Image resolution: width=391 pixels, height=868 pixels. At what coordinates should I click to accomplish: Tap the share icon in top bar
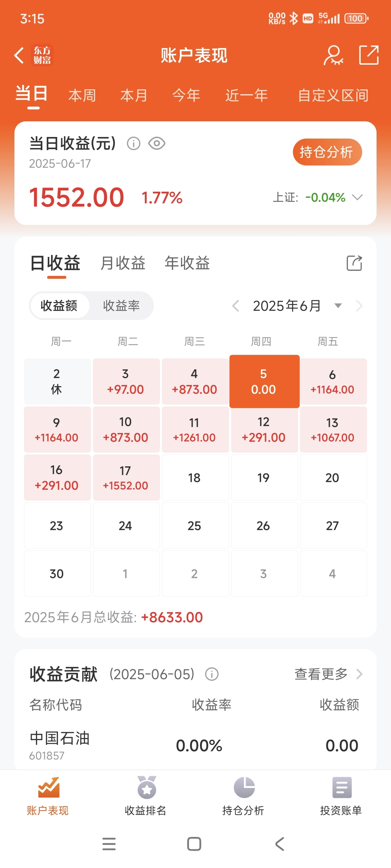tap(368, 55)
